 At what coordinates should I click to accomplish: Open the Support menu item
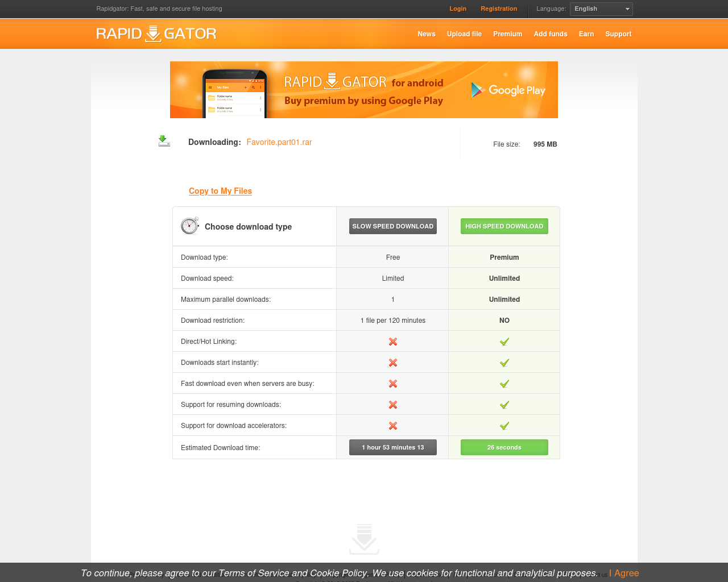point(618,34)
